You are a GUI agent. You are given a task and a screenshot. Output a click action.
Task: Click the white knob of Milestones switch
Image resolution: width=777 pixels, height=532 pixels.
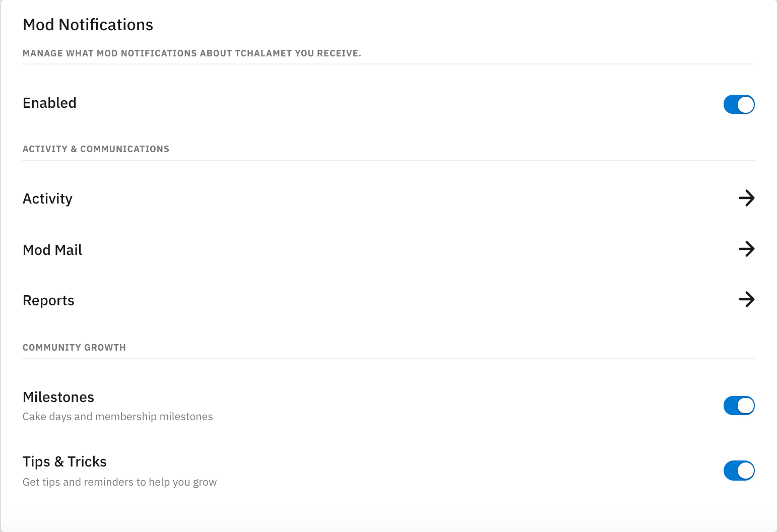coord(746,406)
